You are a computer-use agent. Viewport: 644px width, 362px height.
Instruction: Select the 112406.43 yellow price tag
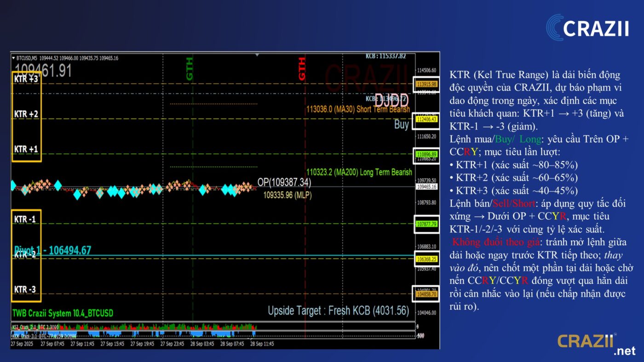click(426, 119)
